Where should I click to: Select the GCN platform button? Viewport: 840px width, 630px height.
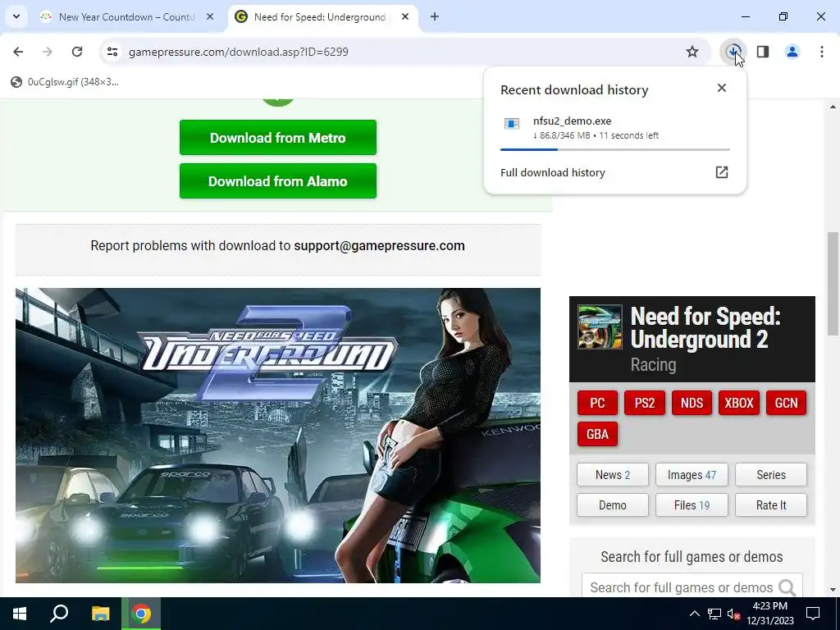point(786,403)
